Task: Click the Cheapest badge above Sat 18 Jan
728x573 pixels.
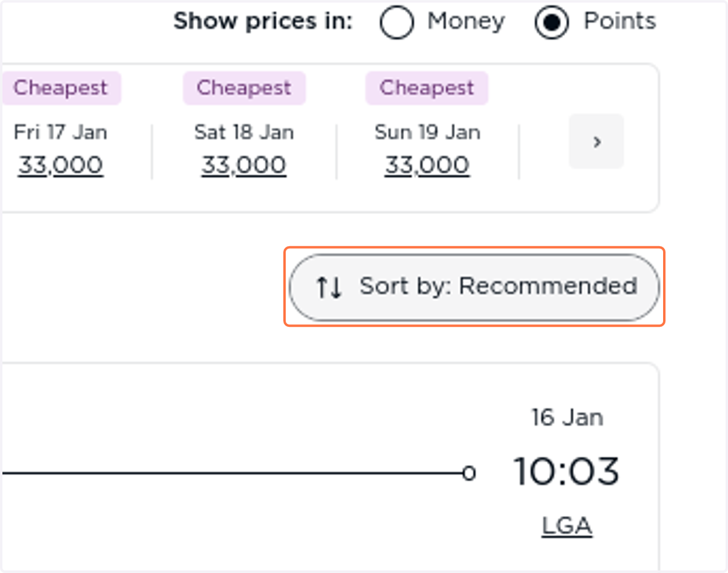Action: (x=244, y=88)
